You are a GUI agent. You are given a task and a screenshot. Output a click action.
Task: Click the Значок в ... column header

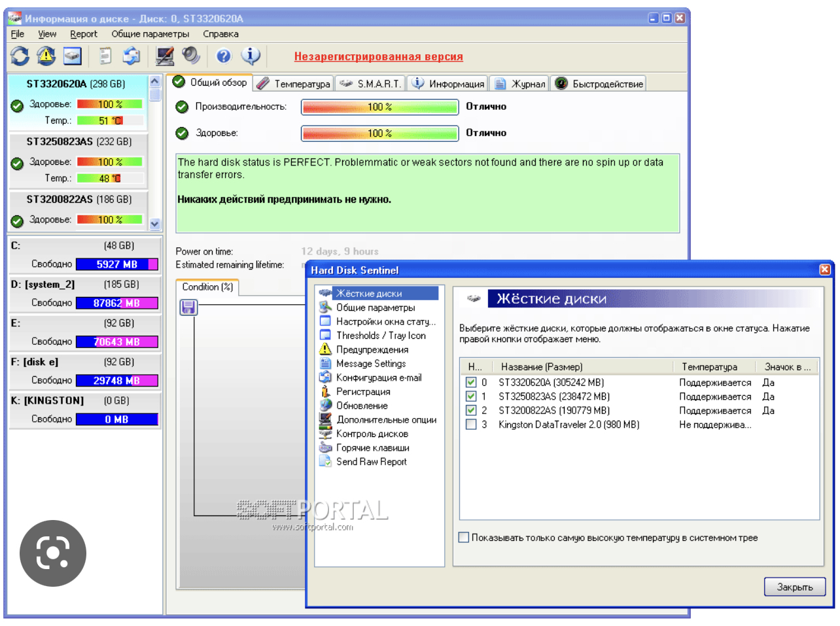click(x=788, y=367)
